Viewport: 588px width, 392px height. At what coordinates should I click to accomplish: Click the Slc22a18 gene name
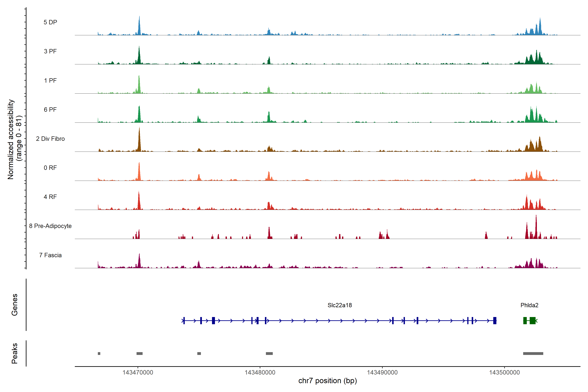[x=340, y=305]
